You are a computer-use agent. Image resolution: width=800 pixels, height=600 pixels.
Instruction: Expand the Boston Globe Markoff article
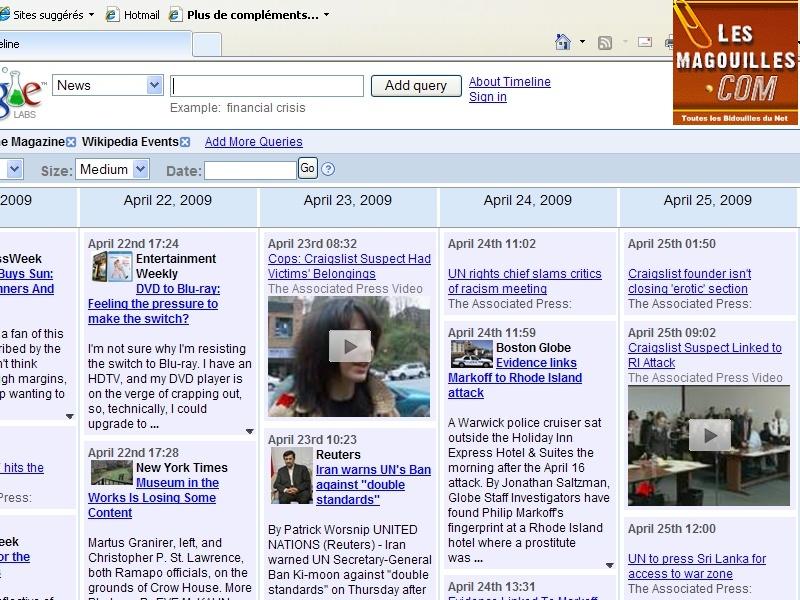(x=609, y=566)
